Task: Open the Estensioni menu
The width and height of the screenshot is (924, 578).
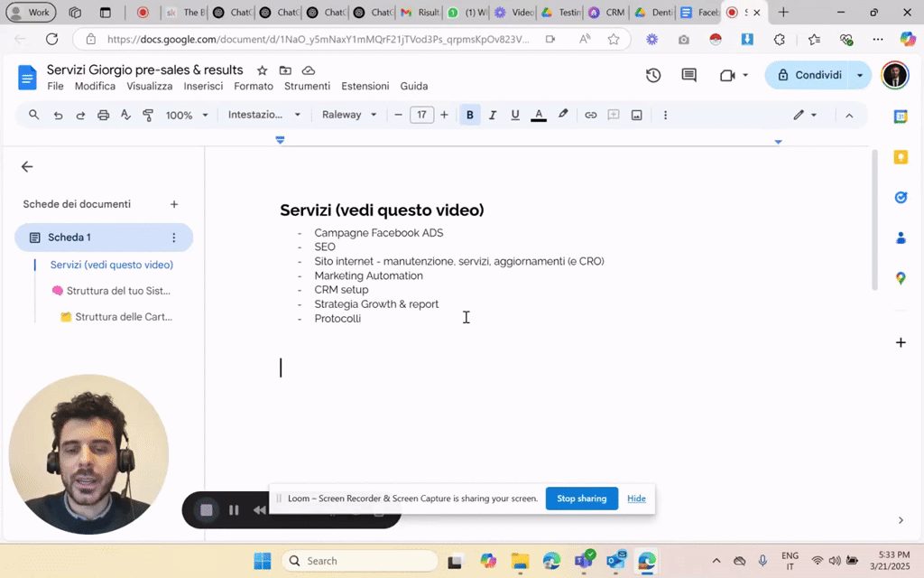Action: [x=365, y=86]
